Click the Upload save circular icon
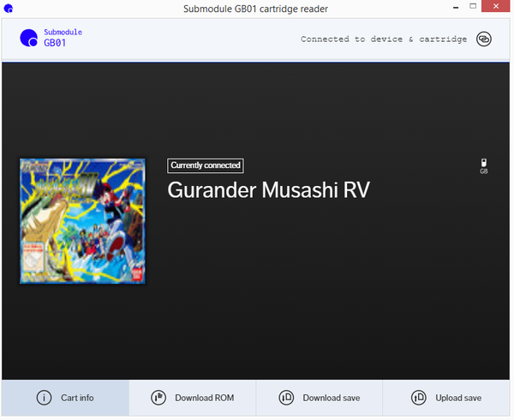 click(x=419, y=398)
